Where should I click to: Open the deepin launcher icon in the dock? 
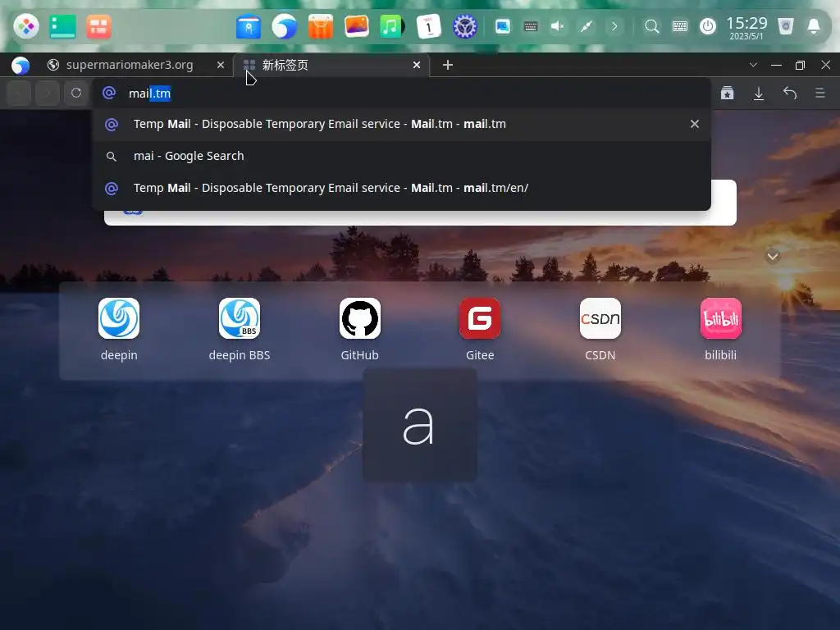26,26
